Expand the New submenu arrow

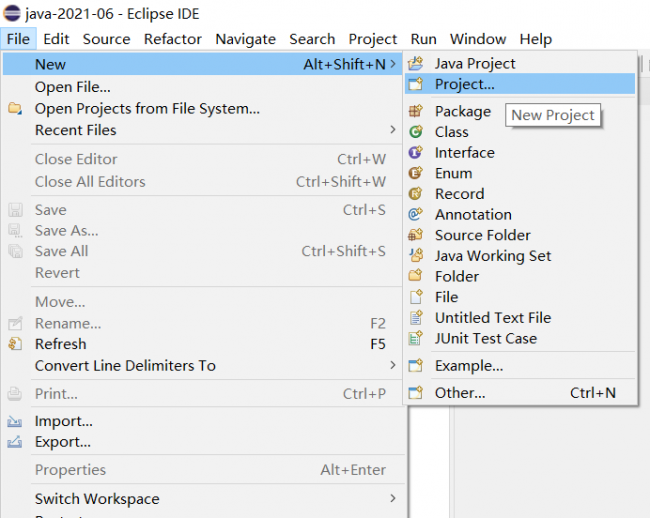(x=393, y=64)
